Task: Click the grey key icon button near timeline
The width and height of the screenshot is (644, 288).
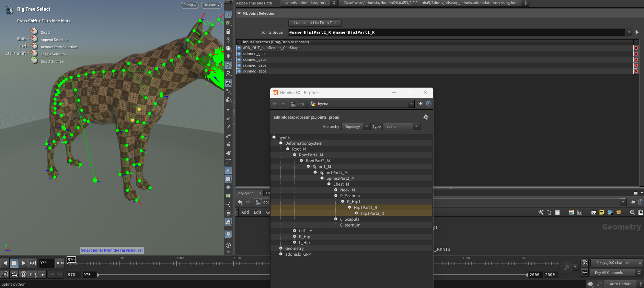Action: click(x=566, y=267)
